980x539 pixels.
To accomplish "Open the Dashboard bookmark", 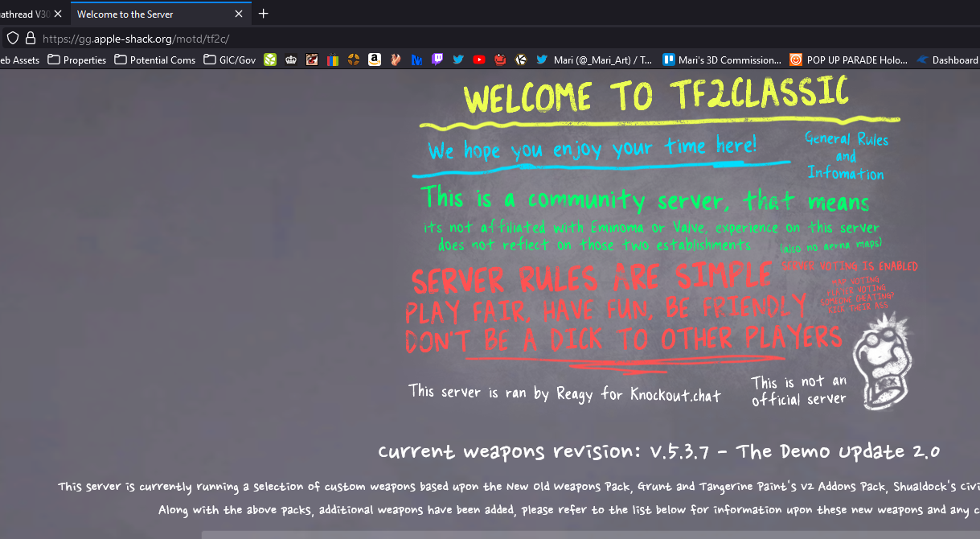I will tap(948, 60).
